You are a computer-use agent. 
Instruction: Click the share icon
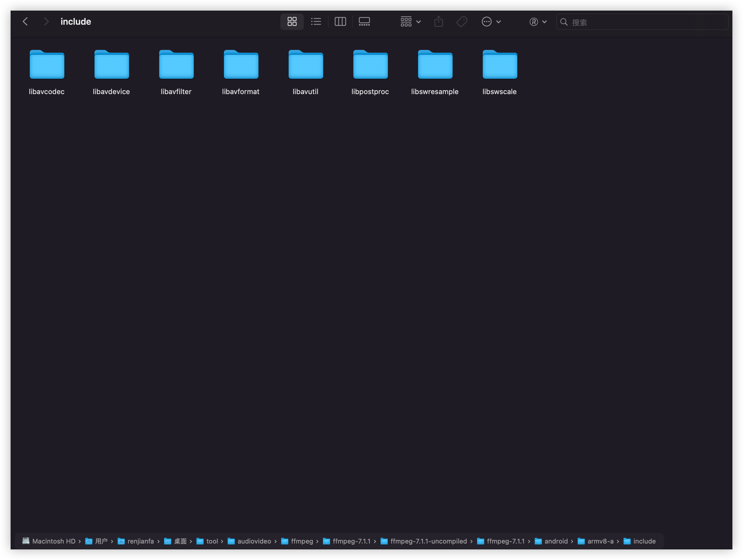point(438,22)
